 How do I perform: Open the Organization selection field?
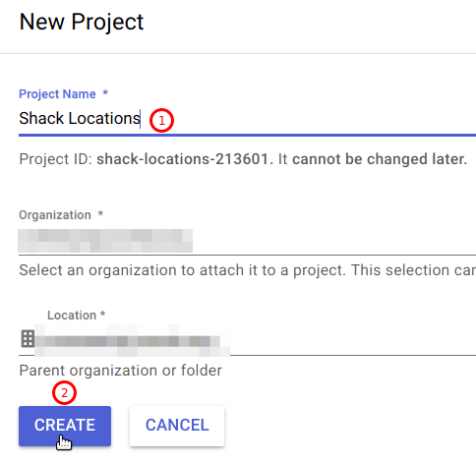click(247, 241)
